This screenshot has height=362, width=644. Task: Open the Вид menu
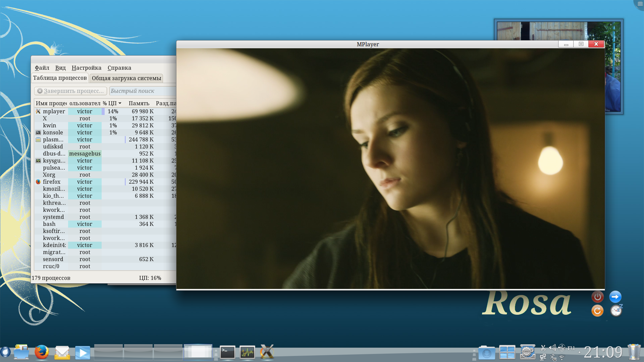[60, 68]
